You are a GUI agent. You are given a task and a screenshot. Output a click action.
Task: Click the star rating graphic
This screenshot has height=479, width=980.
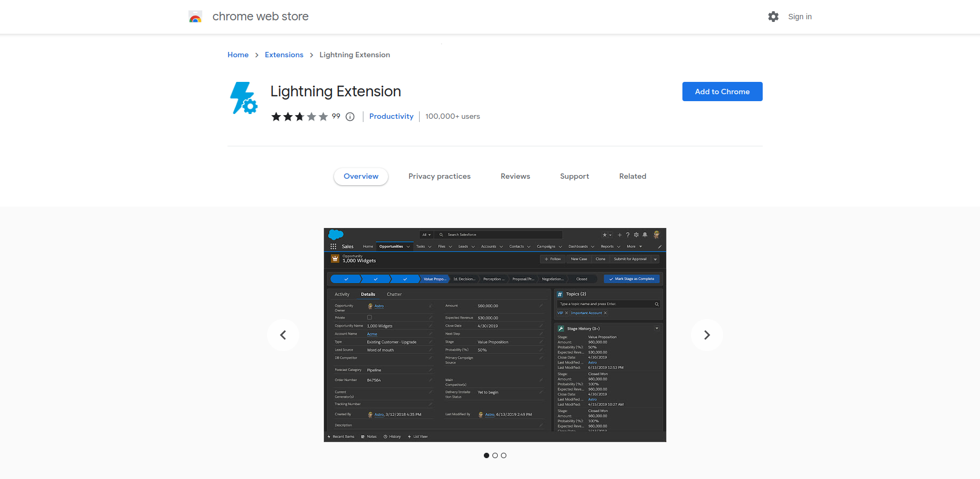[x=299, y=116]
